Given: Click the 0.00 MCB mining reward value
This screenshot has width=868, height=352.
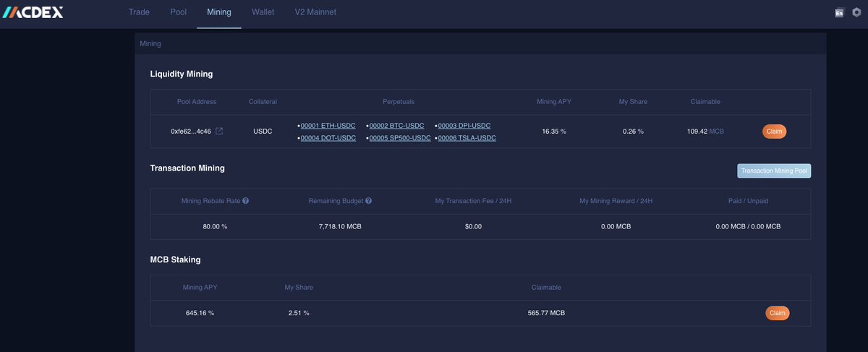Looking at the screenshot, I should tap(615, 226).
